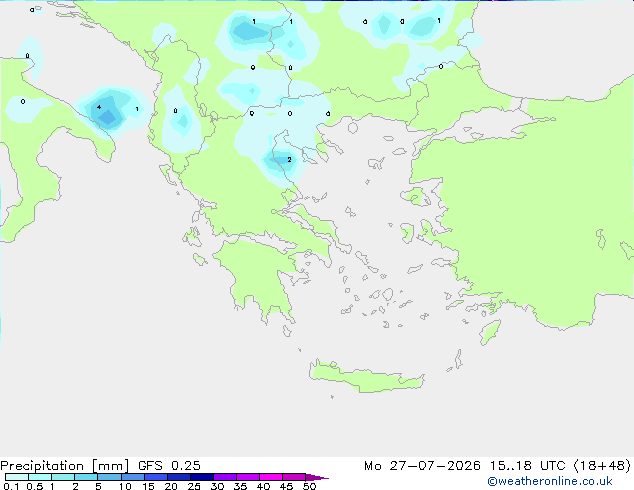Viewport: 634px width, 490px height.
Task: Select the 2–5 mm legend color swatch
Action: (86, 477)
